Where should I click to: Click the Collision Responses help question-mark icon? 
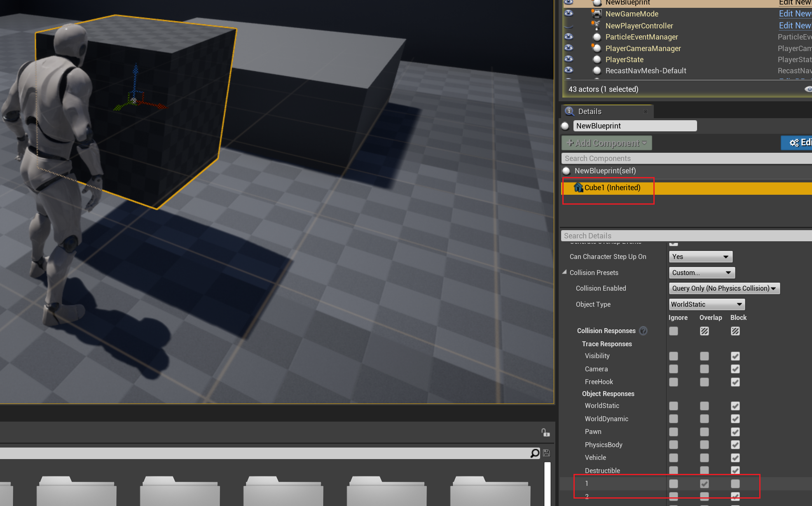(643, 331)
